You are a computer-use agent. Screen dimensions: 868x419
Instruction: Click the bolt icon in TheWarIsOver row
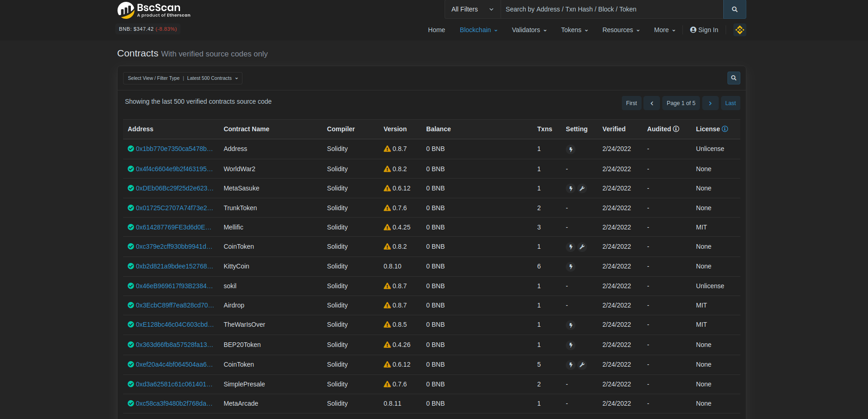pyautogui.click(x=570, y=325)
